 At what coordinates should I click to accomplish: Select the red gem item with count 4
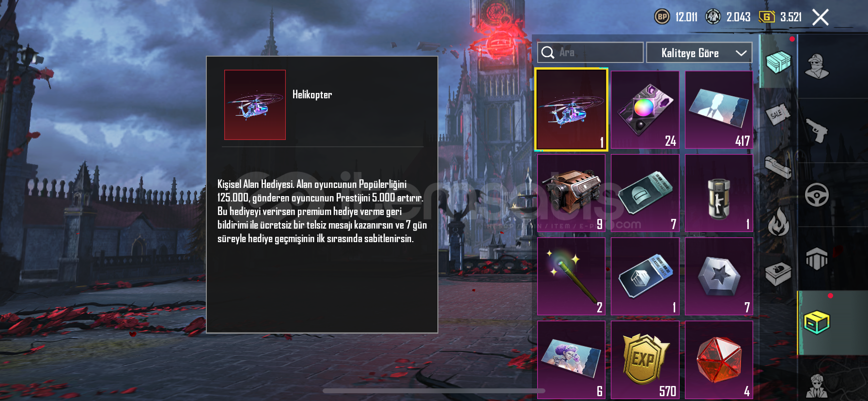tap(719, 360)
